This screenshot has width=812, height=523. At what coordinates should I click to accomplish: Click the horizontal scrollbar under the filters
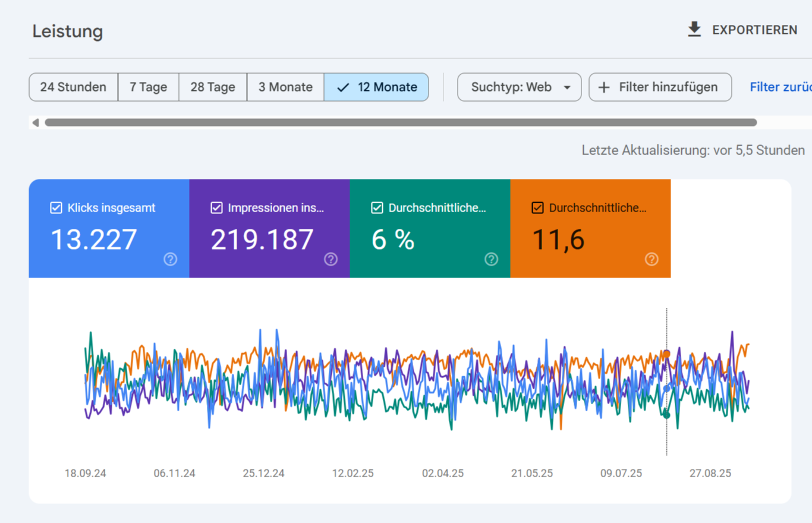click(401, 122)
